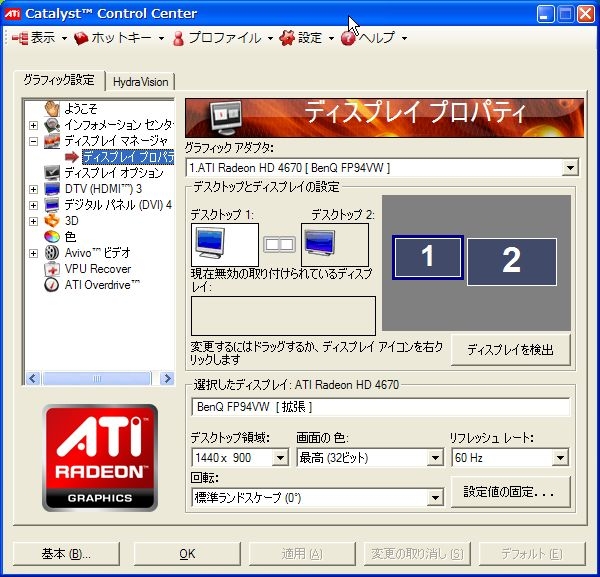Click the 表示 view icon in toolbar
This screenshot has height=577, width=600.
[20, 38]
